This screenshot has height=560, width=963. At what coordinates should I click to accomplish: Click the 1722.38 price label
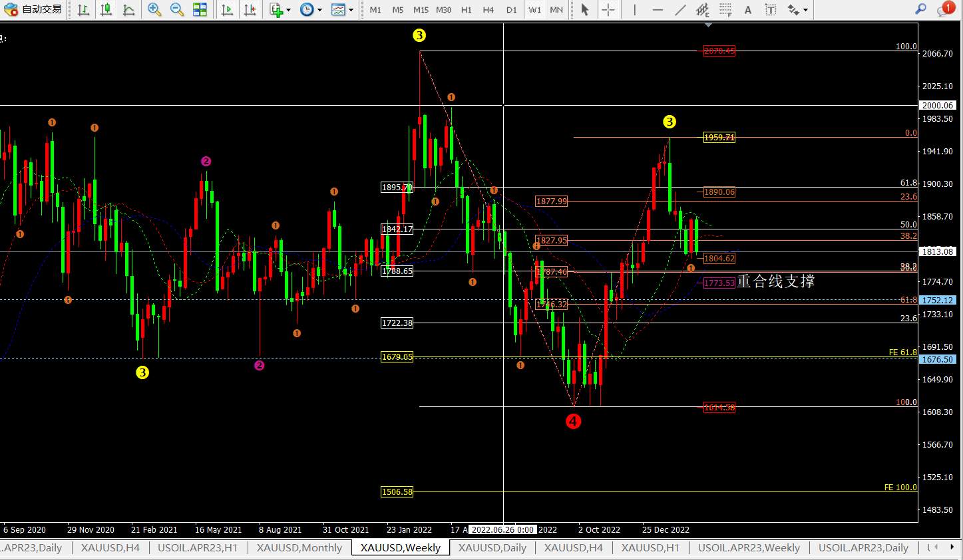[x=397, y=323]
